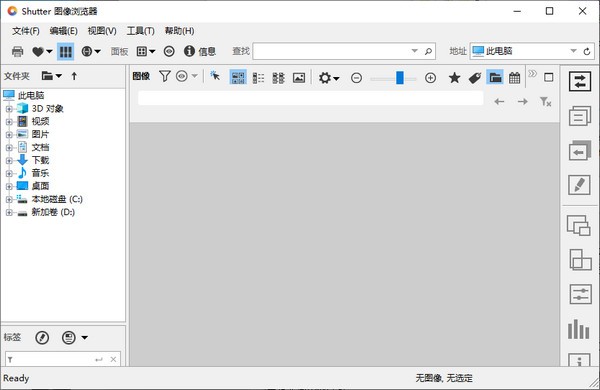
Task: Click the path input bar in image panel
Action: pyautogui.click(x=310, y=98)
